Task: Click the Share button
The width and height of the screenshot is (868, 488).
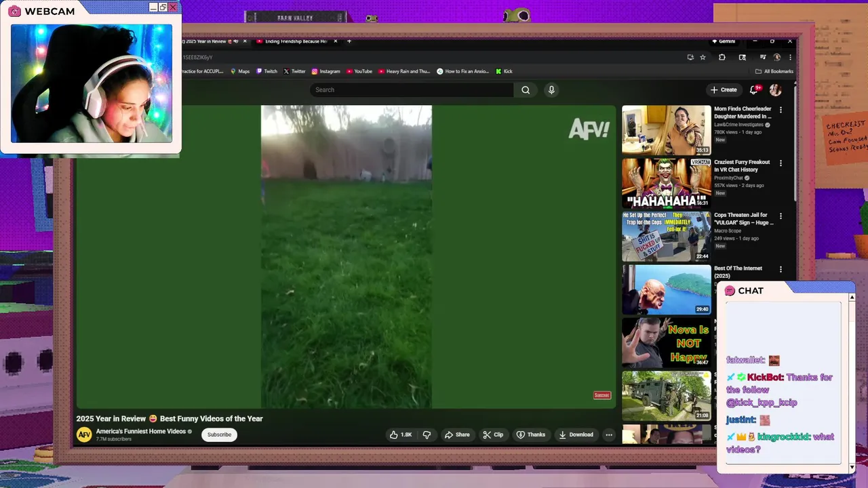Action: [x=457, y=434]
